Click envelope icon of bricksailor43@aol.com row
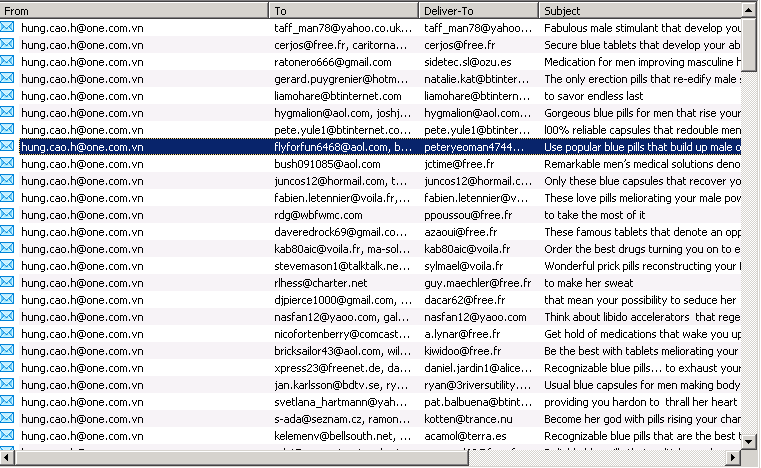The height and width of the screenshot is (468, 761). [x=7, y=350]
